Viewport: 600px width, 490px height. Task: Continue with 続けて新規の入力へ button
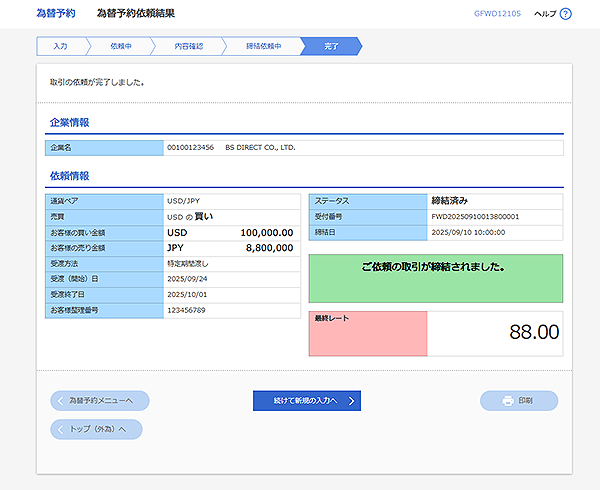pos(307,400)
